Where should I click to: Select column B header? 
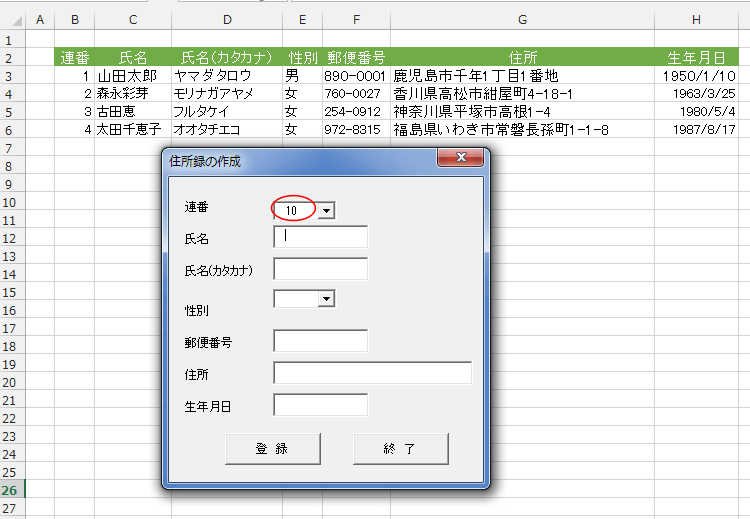[x=75, y=20]
